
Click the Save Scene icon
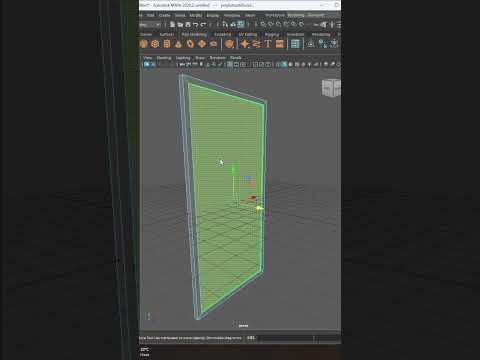(188, 24)
